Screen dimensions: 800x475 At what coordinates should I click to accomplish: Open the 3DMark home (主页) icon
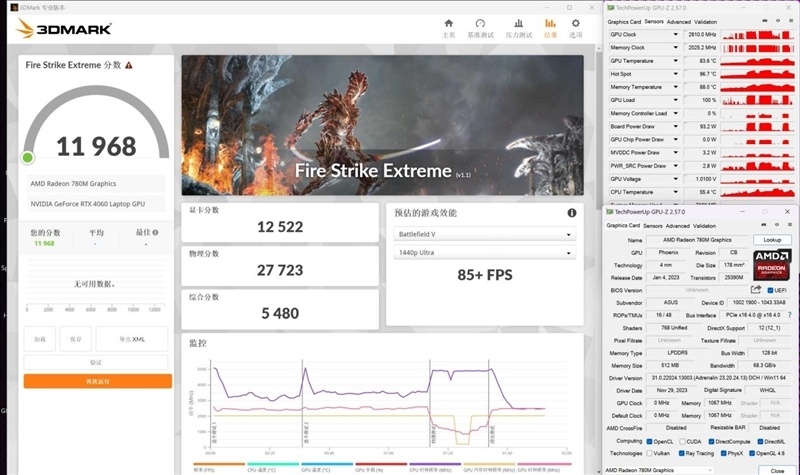click(448, 24)
